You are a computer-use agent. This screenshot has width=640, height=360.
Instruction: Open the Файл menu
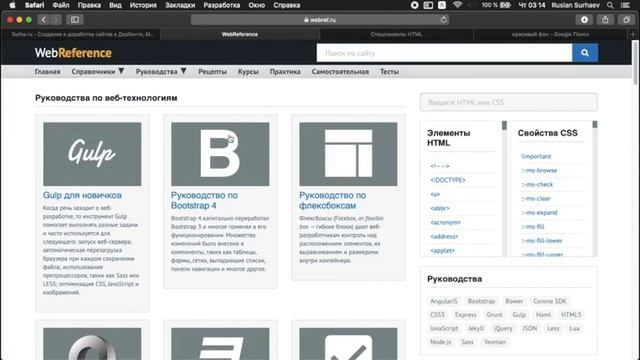click(61, 5)
